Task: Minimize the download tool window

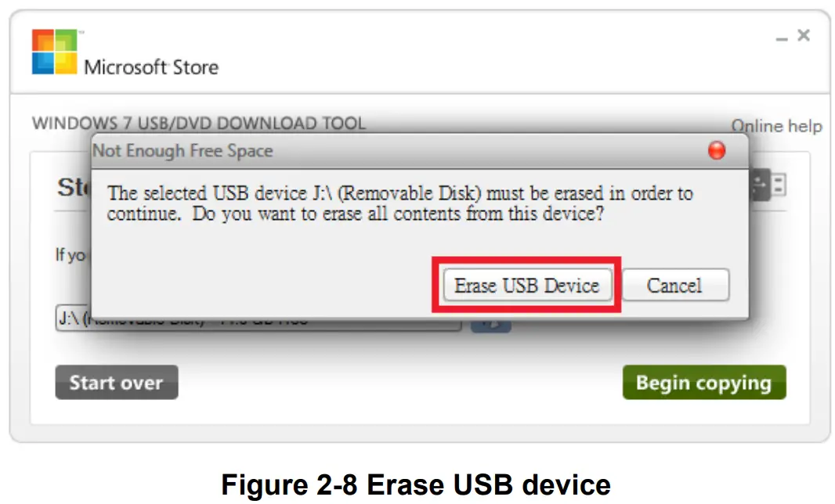Action: 781,38
